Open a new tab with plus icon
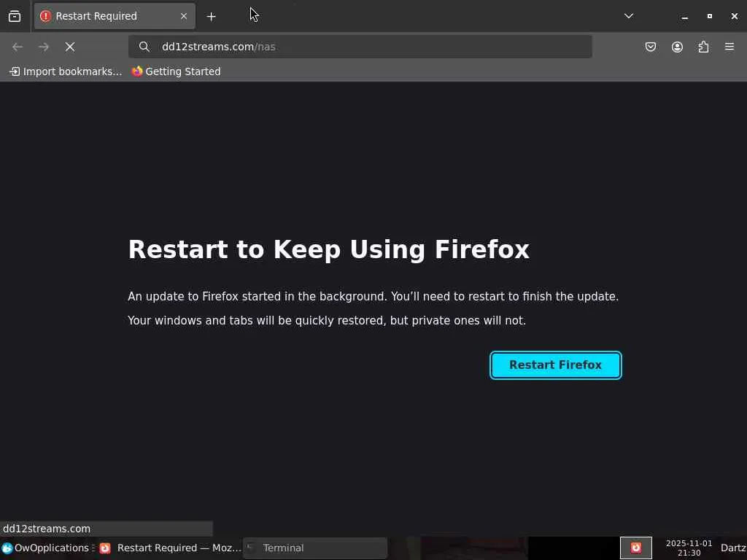The width and height of the screenshot is (747, 560). [x=211, y=17]
